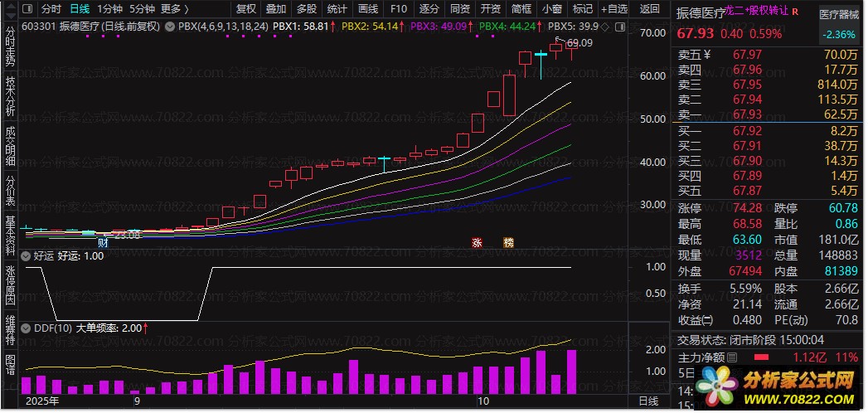Viewport: 868px width, 413px height.
Task: Switch to the 分时 chart tab
Action: click(x=51, y=9)
